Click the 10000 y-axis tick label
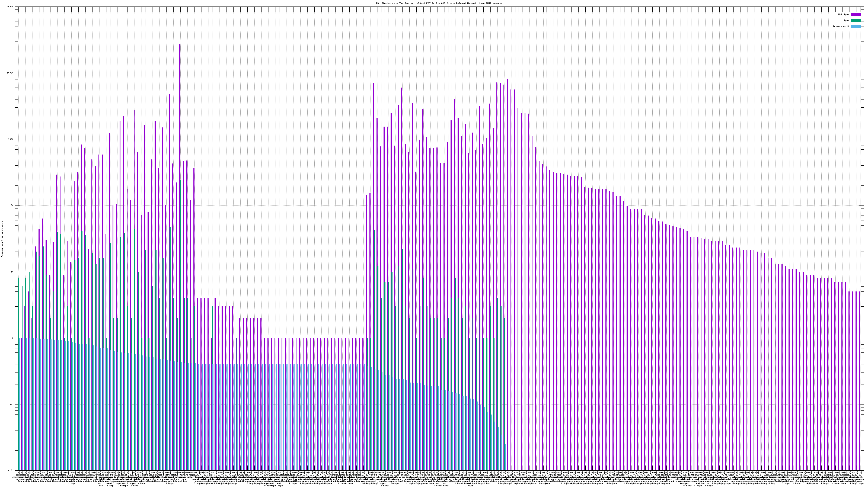This screenshot has height=488, width=868. pos(11,73)
